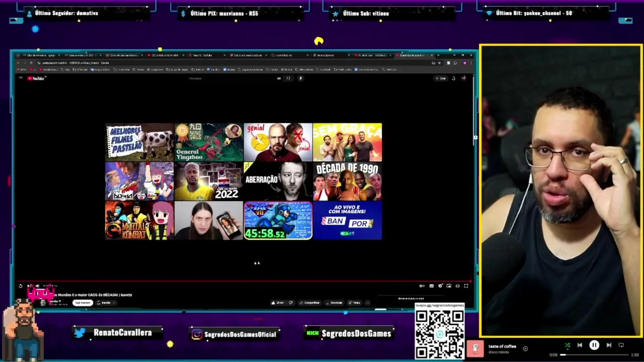Viewport: 644px width, 362px height.
Task: Open the 'Sem Graça' video thumbnail
Action: click(x=347, y=142)
